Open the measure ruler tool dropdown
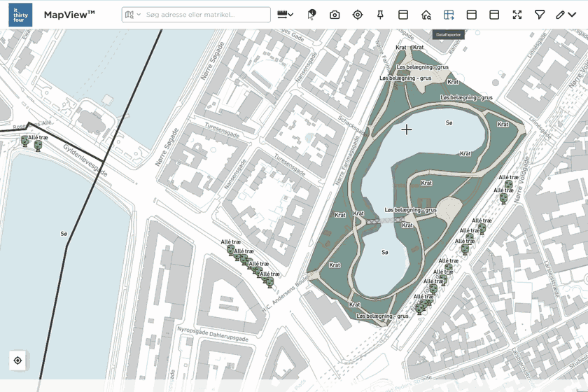Screen dimensions: 588x392 click(x=285, y=15)
